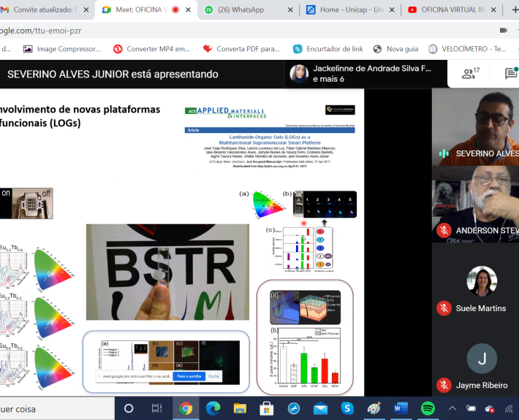Open the OFICINA VIRTUAL YouTube tab
The width and height of the screenshot is (519, 420).
tap(452, 9)
